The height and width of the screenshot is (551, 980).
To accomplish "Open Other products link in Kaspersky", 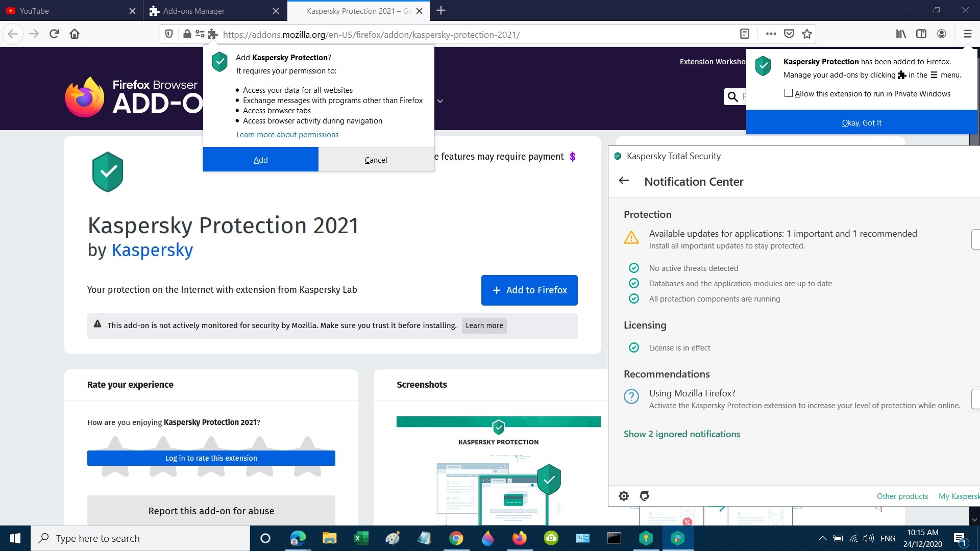I will point(902,496).
